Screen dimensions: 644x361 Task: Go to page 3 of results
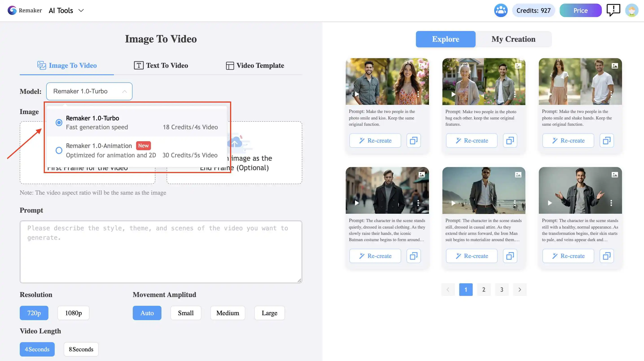click(502, 289)
